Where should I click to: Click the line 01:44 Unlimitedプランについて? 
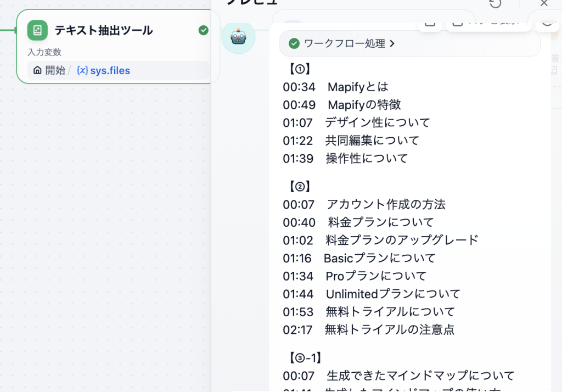pyautogui.click(x=372, y=294)
